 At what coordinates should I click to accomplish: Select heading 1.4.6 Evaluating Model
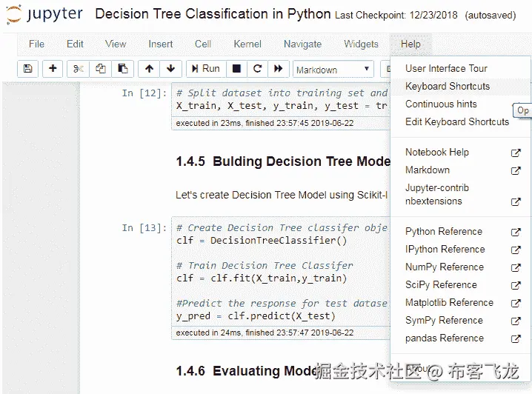247,371
